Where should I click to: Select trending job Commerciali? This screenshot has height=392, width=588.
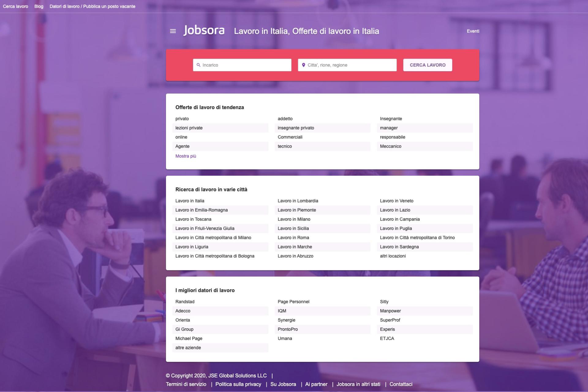pyautogui.click(x=290, y=137)
